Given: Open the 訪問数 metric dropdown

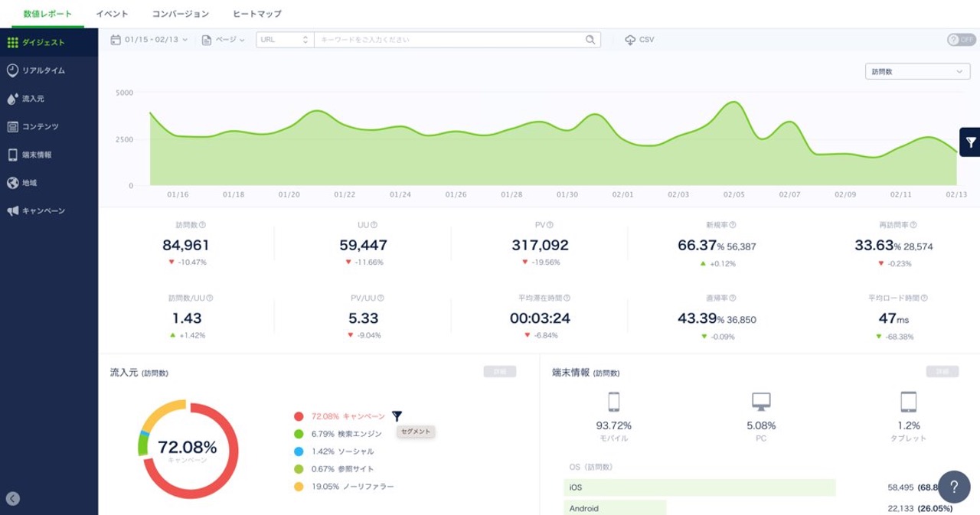Looking at the screenshot, I should point(916,71).
